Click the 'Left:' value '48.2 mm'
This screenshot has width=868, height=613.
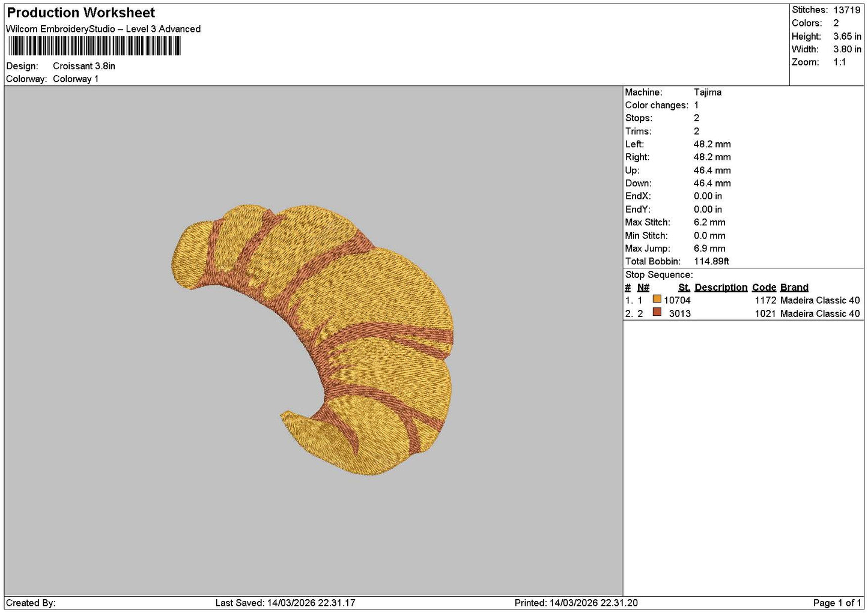click(x=712, y=144)
